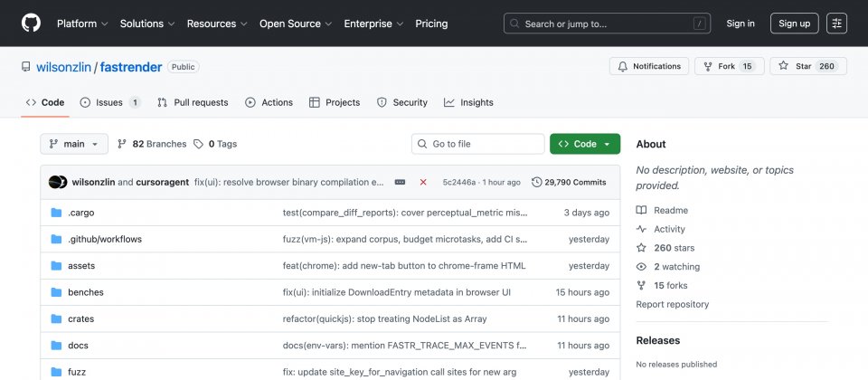Click the GitHub logo icon
Image resolution: width=868 pixels, height=380 pixels.
coord(32,24)
